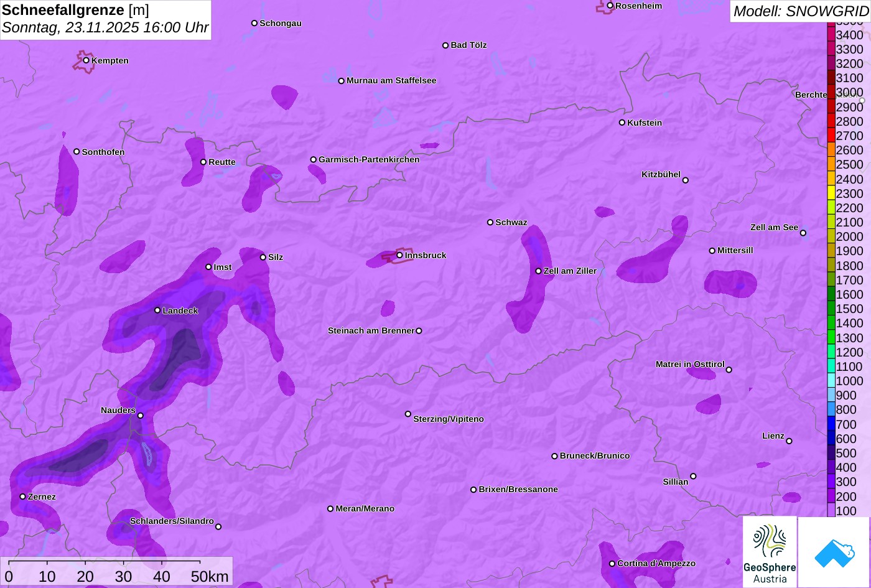
Task: Click the Schongau marker dot
Action: point(254,23)
